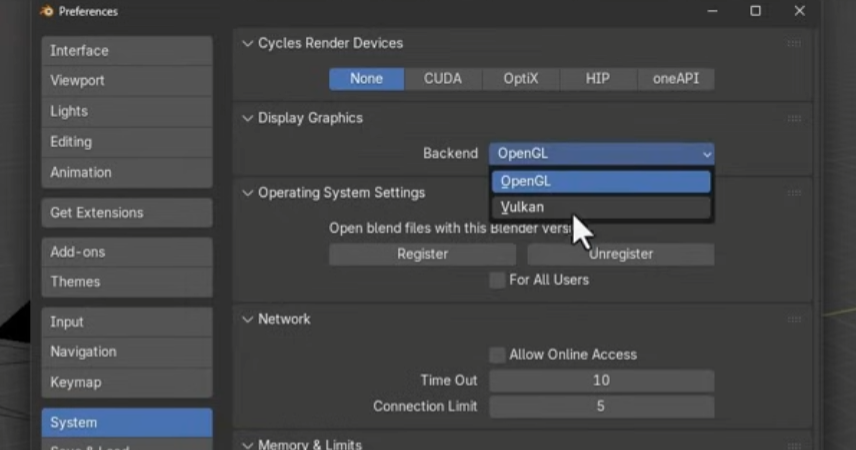Viewport: 856px width, 450px height.
Task: Grab the Cycles Render Devices panel drag handle
Action: point(794,43)
